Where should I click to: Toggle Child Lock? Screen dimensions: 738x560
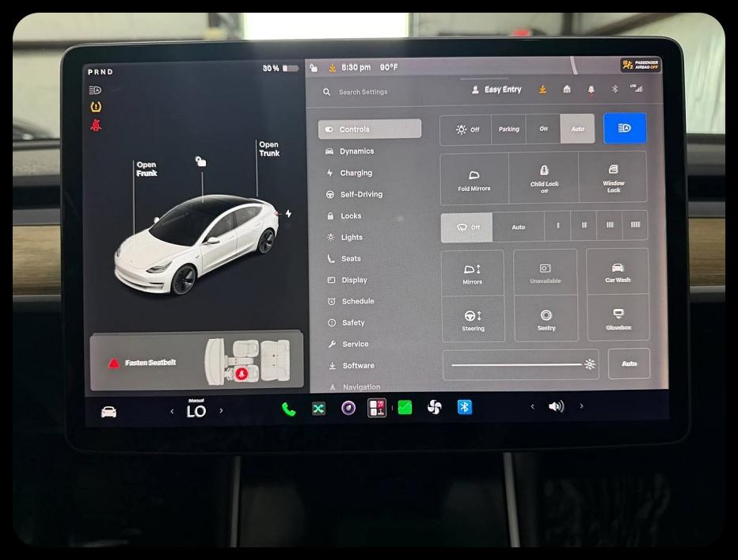(544, 178)
